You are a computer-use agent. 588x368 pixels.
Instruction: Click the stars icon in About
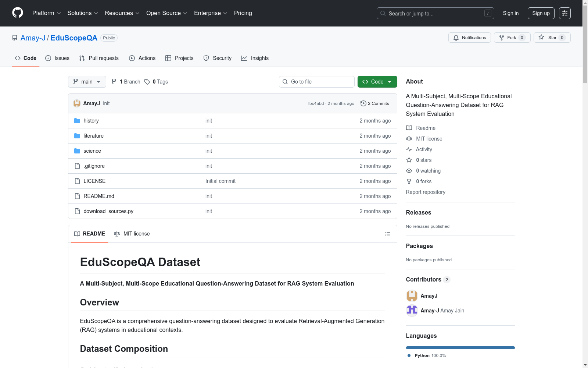[409, 160]
